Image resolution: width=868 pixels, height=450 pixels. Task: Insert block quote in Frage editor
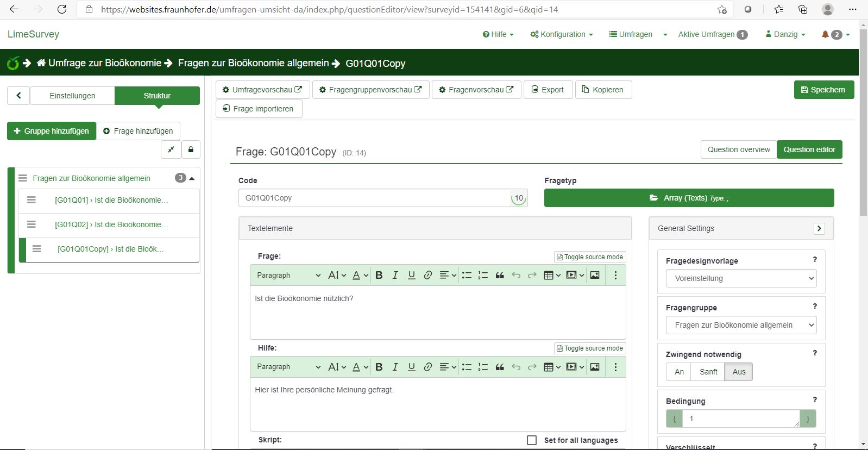tap(500, 276)
